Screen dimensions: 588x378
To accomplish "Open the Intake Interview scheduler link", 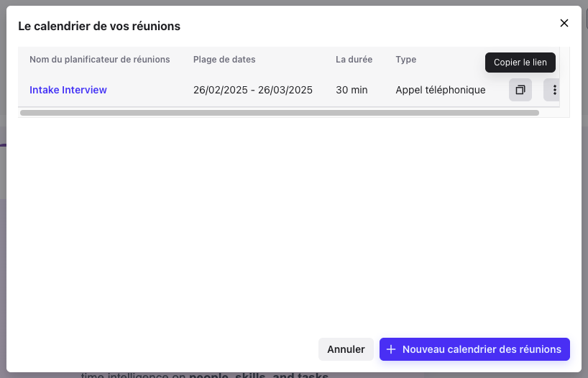I will coord(68,90).
